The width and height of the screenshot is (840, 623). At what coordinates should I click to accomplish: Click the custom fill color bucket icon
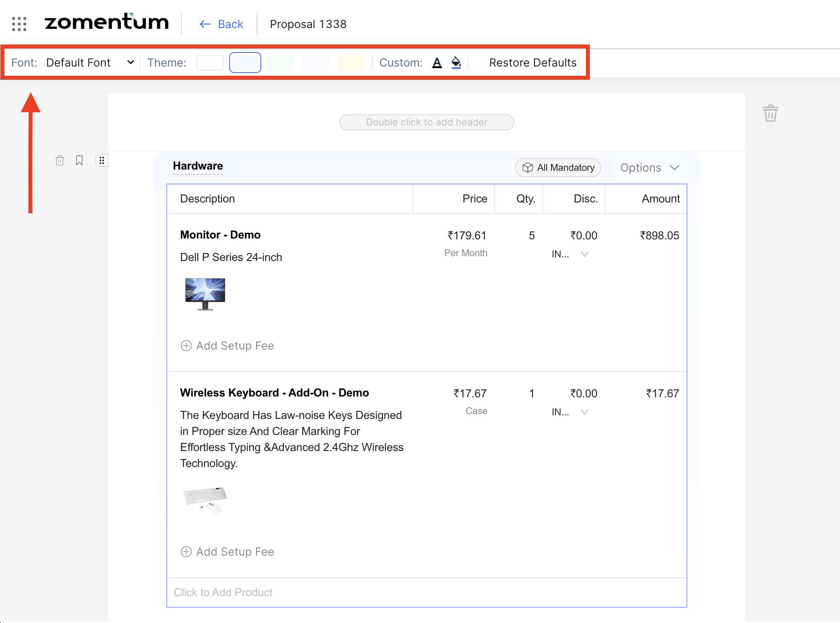tap(456, 63)
